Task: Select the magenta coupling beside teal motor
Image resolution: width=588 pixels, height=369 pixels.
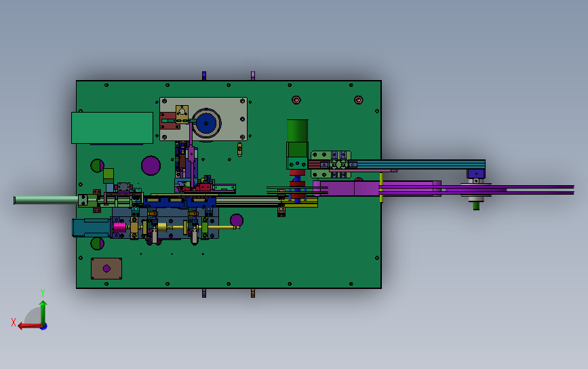Action: 119,227
